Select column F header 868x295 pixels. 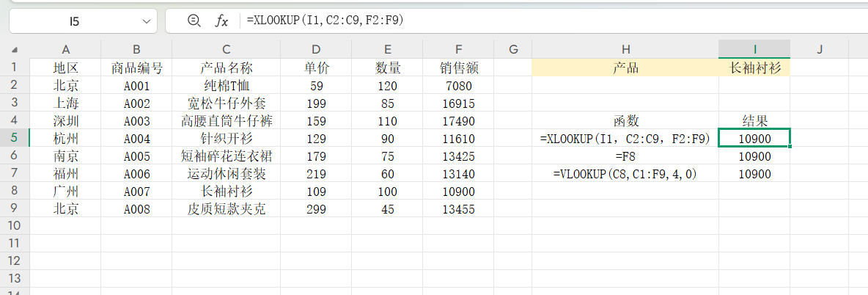(458, 50)
